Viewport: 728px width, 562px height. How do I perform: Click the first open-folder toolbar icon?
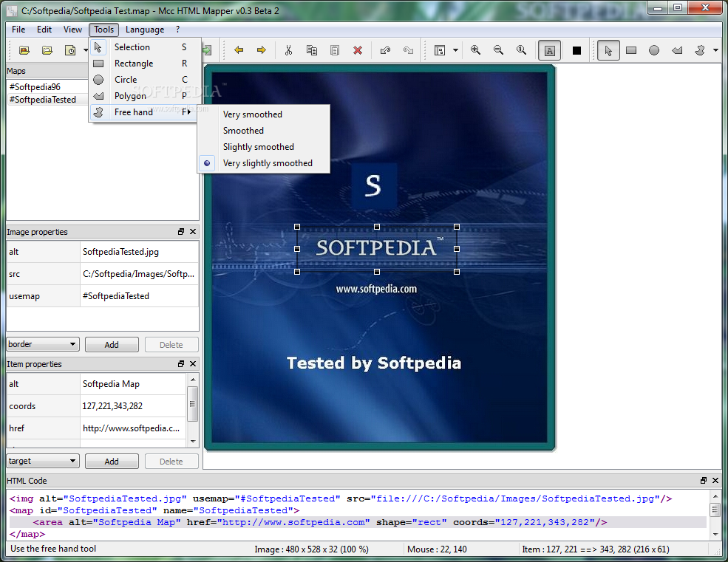click(x=24, y=50)
